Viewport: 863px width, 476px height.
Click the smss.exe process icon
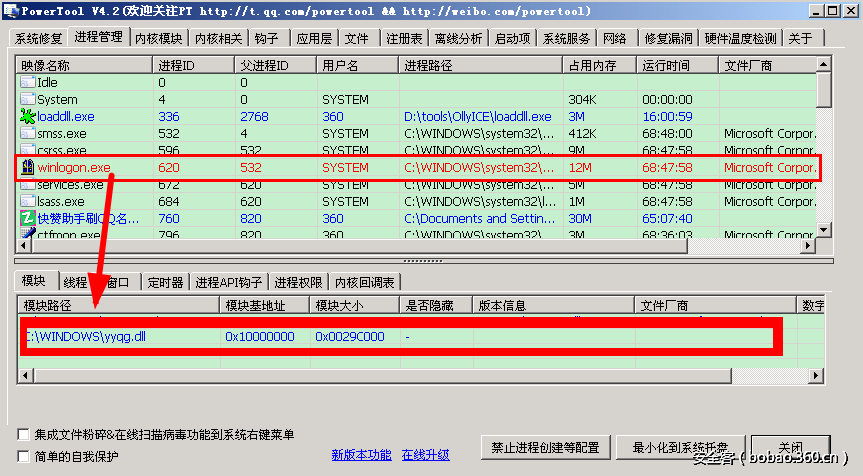[27, 134]
